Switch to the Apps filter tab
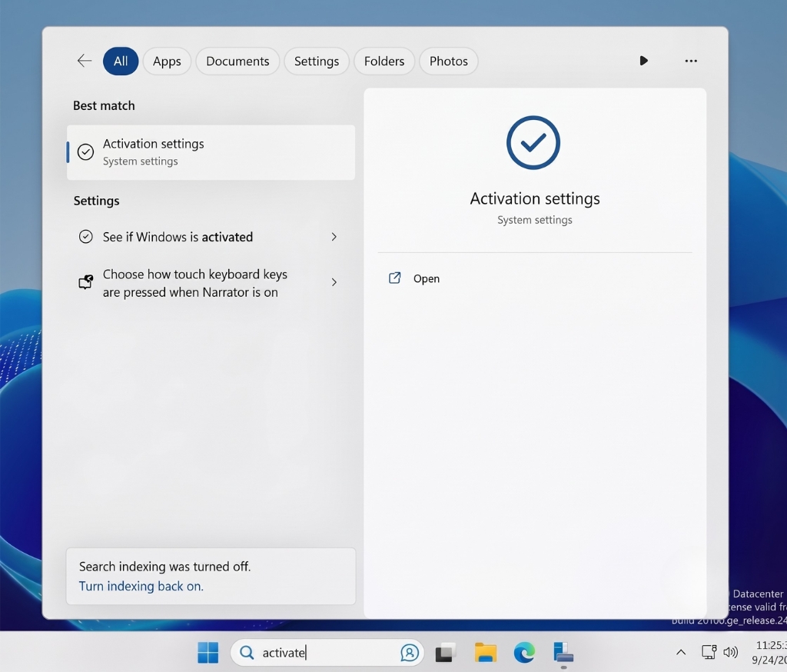Image resolution: width=787 pixels, height=672 pixels. click(x=167, y=62)
